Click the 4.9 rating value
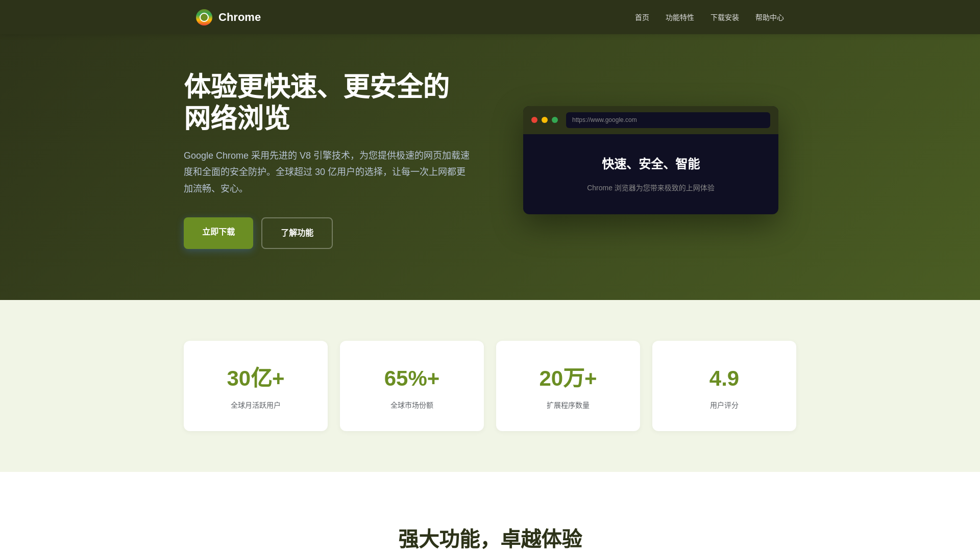This screenshot has width=980, height=551. [724, 378]
